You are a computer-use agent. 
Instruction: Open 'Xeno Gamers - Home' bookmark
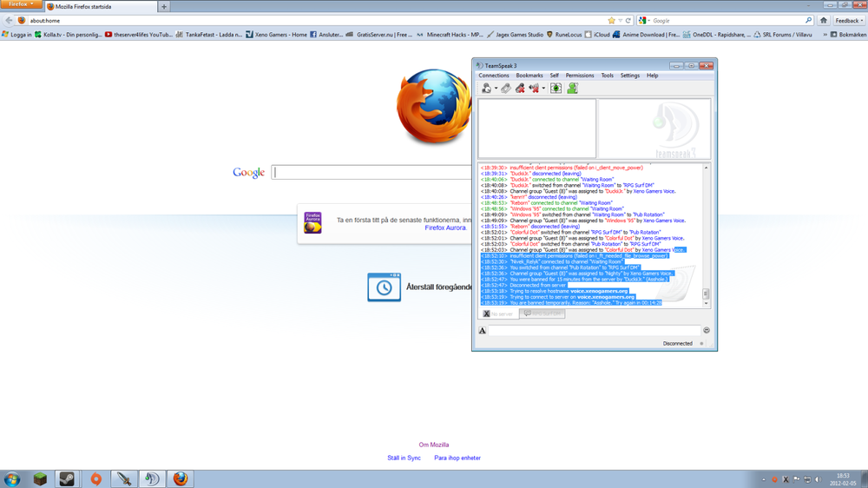tap(276, 35)
